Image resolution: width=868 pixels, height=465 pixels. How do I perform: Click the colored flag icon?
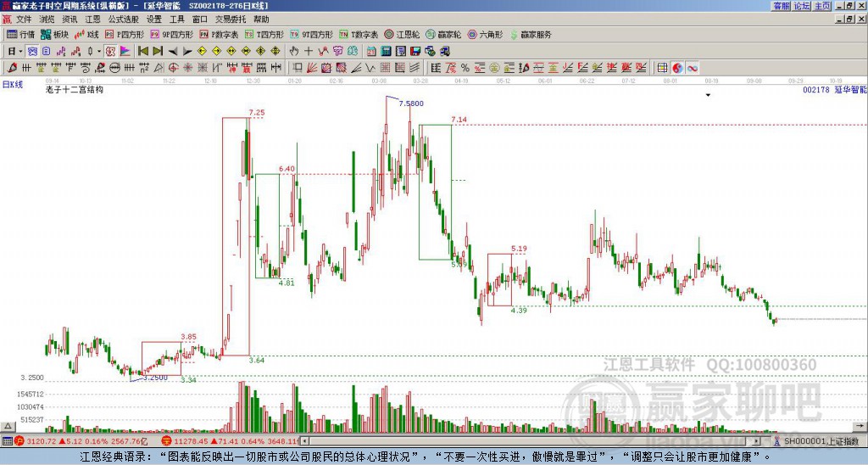pos(125,52)
